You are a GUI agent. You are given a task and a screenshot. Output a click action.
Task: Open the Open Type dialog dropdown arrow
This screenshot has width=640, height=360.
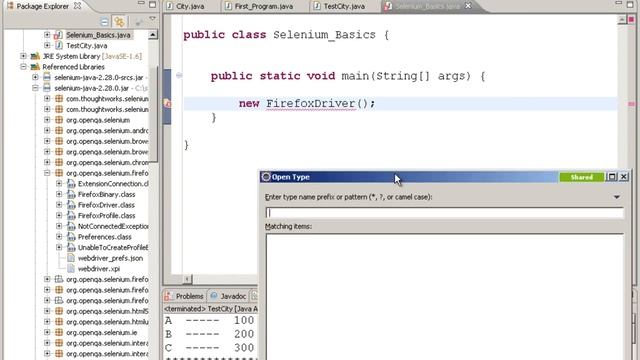point(617,197)
